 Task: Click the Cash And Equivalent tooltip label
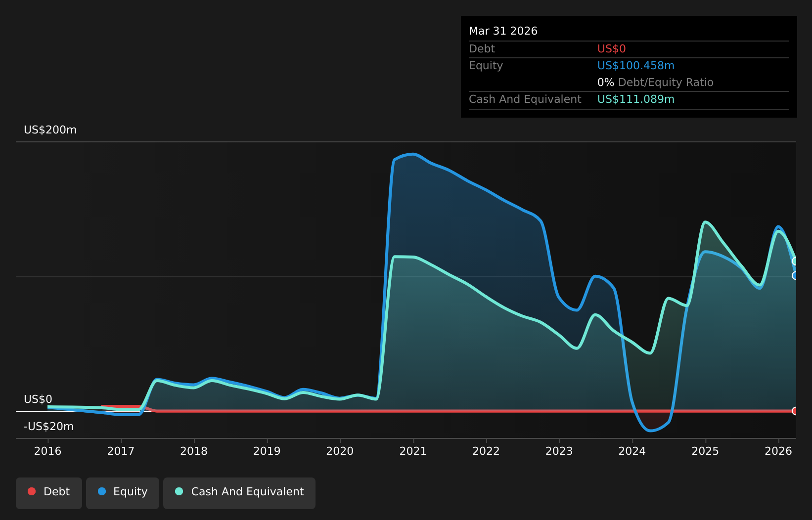pyautogui.click(x=525, y=99)
